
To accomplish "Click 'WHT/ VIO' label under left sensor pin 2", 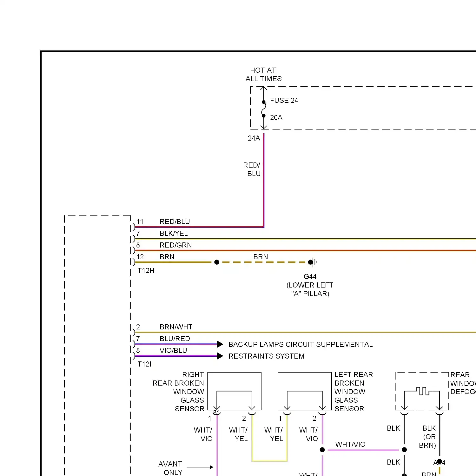I will click(x=308, y=434).
